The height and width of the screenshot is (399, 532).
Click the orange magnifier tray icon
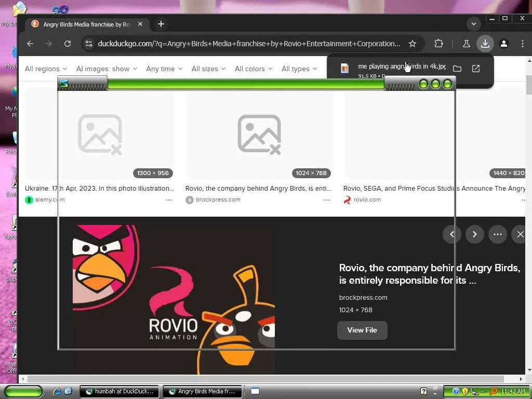[494, 392]
